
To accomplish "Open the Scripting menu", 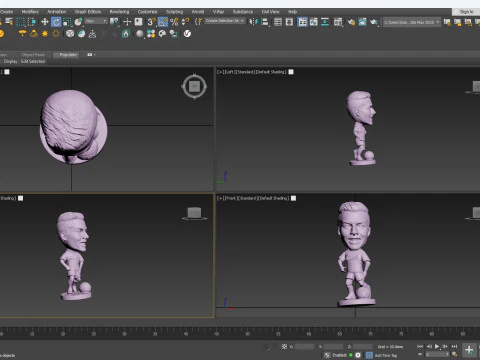I will click(175, 12).
